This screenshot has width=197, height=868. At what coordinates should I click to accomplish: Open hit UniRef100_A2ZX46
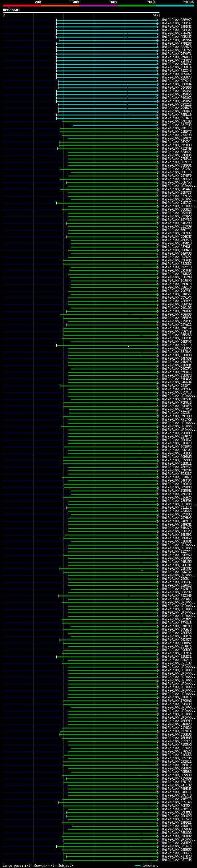pyautogui.click(x=177, y=71)
